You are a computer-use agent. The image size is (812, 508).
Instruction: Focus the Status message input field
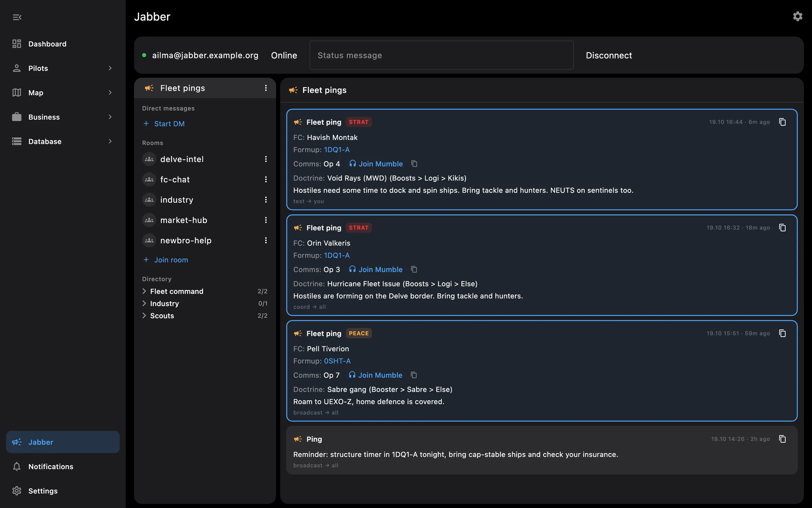[442, 55]
